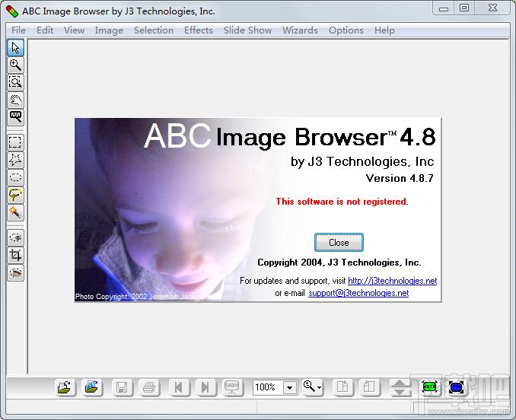This screenshot has height=420, width=516.
Task: Click the printer icon
Action: (149, 387)
